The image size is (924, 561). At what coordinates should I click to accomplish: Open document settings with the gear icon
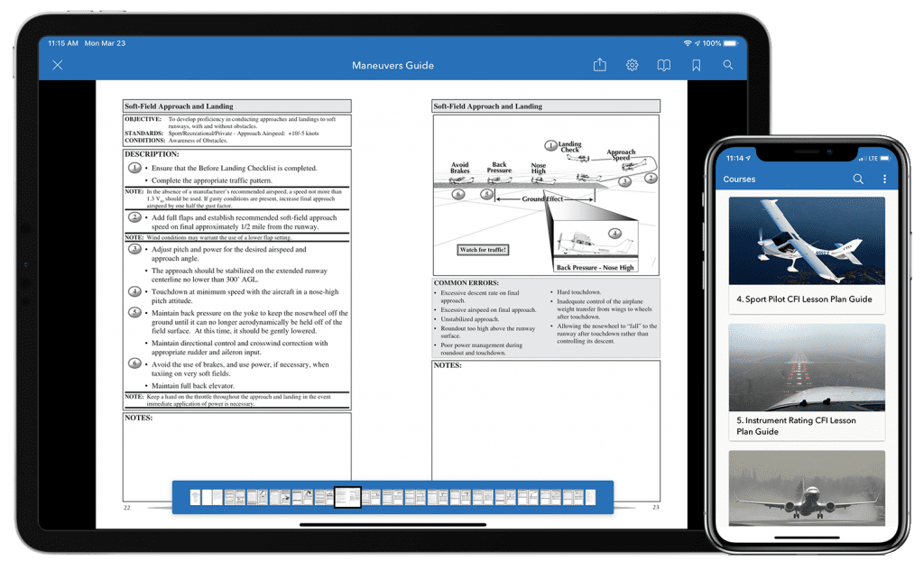click(632, 64)
